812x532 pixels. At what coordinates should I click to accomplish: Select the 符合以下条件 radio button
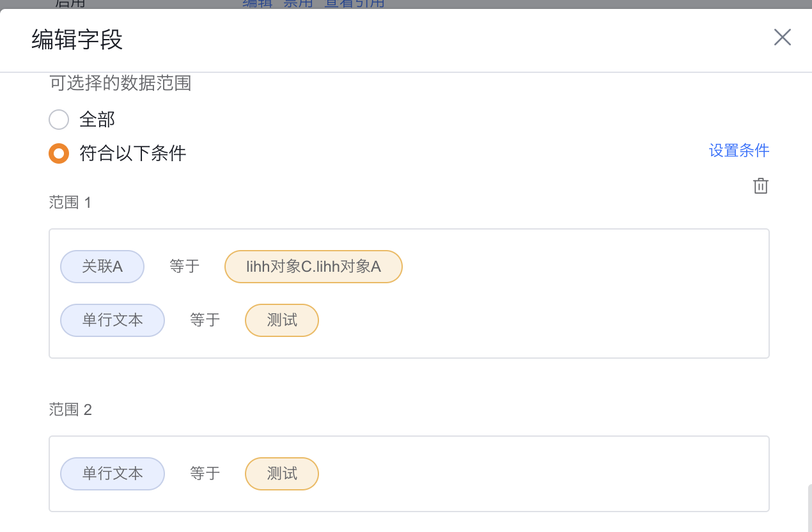point(59,153)
